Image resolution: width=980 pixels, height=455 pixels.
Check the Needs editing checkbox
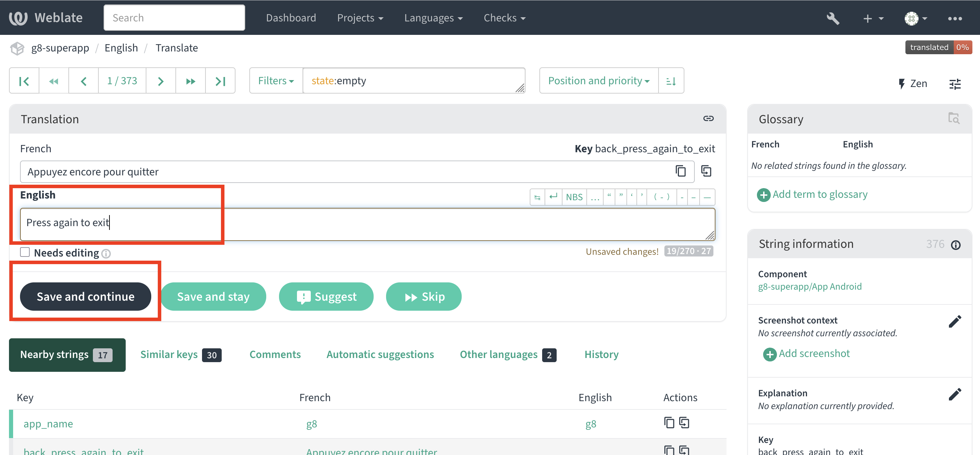[25, 252]
